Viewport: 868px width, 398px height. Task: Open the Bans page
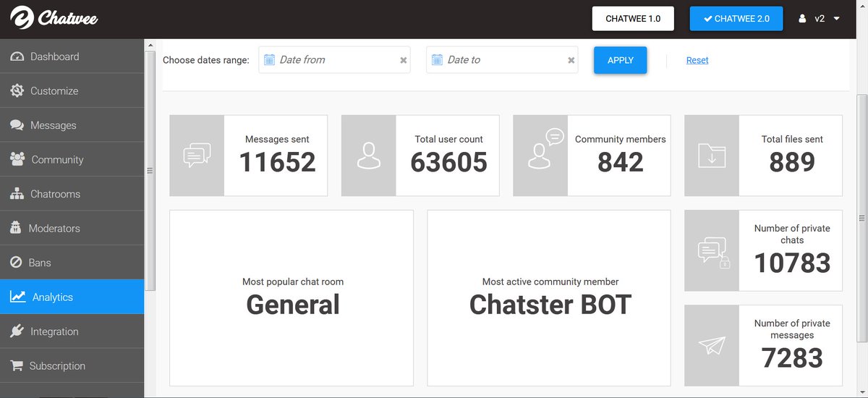(x=72, y=263)
